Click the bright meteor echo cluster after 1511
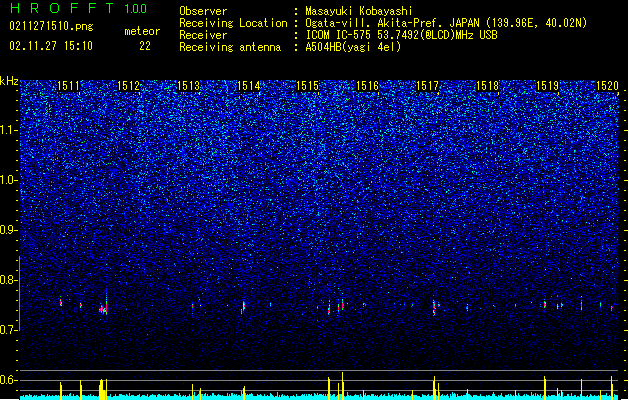This screenshot has width=629, height=400. click(103, 309)
